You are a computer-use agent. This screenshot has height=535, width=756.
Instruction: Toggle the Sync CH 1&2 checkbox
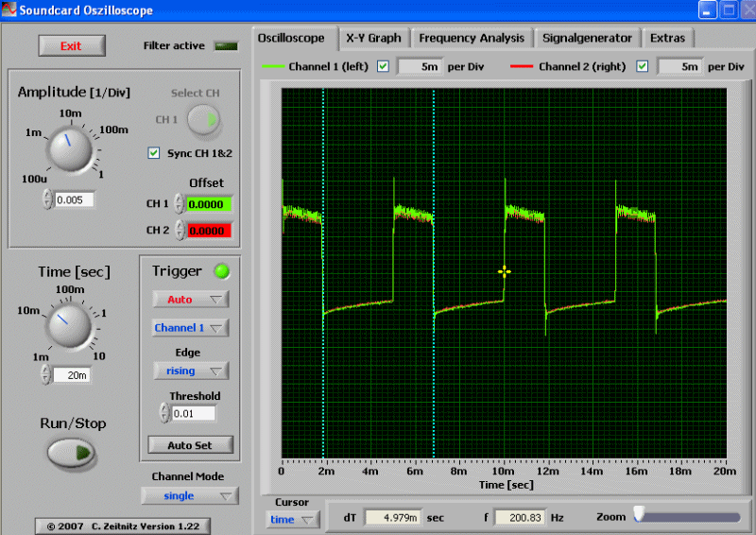[155, 153]
